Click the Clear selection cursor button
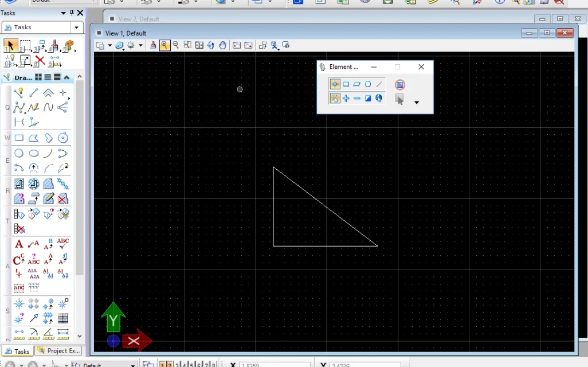 click(399, 99)
